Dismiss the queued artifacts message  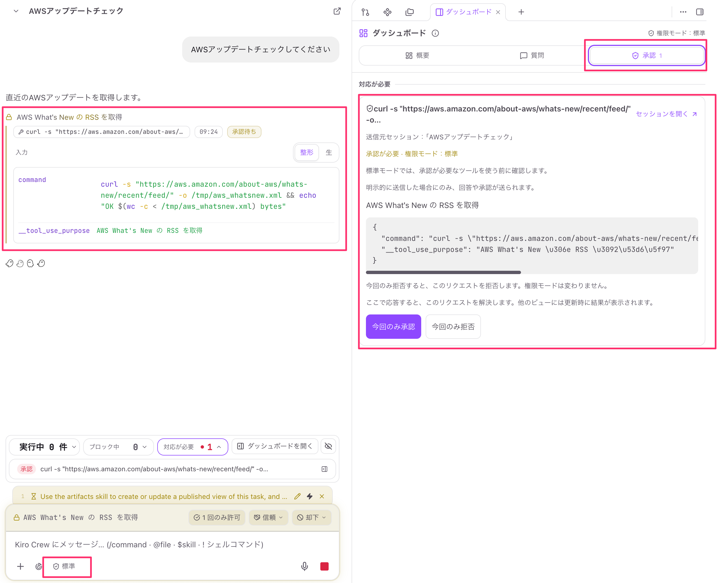(322, 496)
